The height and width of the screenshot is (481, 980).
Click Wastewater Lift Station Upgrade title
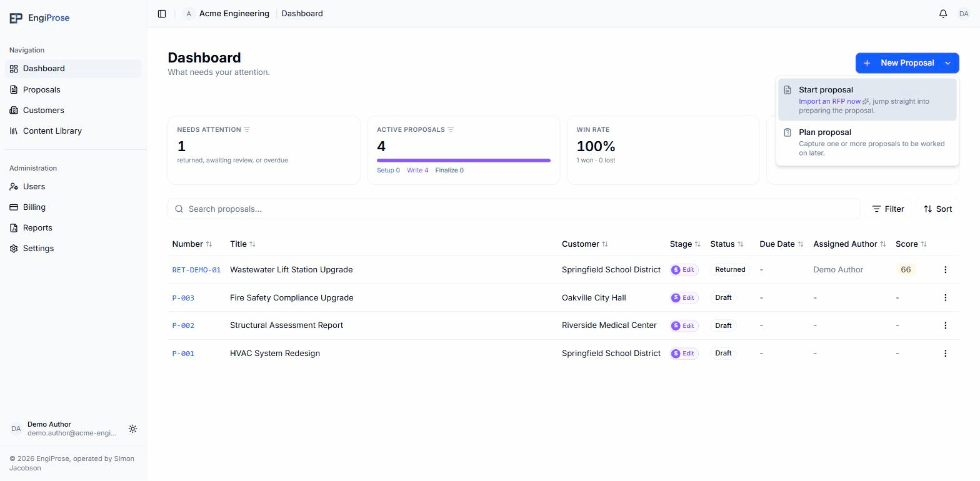pyautogui.click(x=291, y=270)
